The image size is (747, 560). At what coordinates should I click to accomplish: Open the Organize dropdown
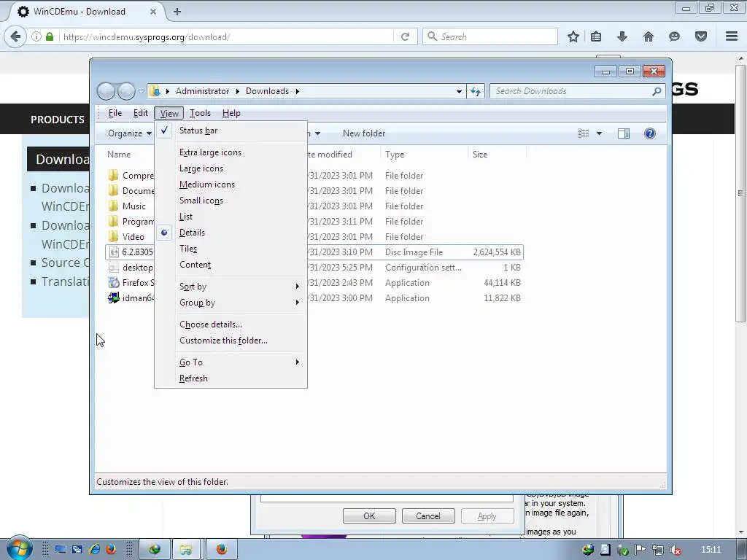129,133
